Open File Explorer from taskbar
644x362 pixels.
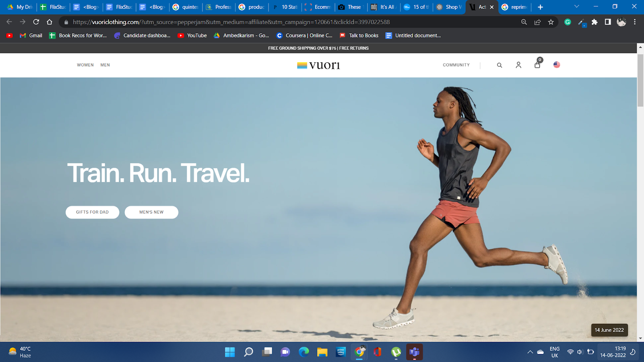click(322, 352)
